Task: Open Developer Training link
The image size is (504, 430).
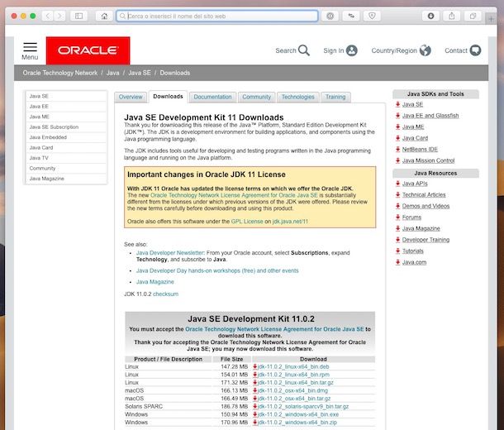Action: point(426,240)
